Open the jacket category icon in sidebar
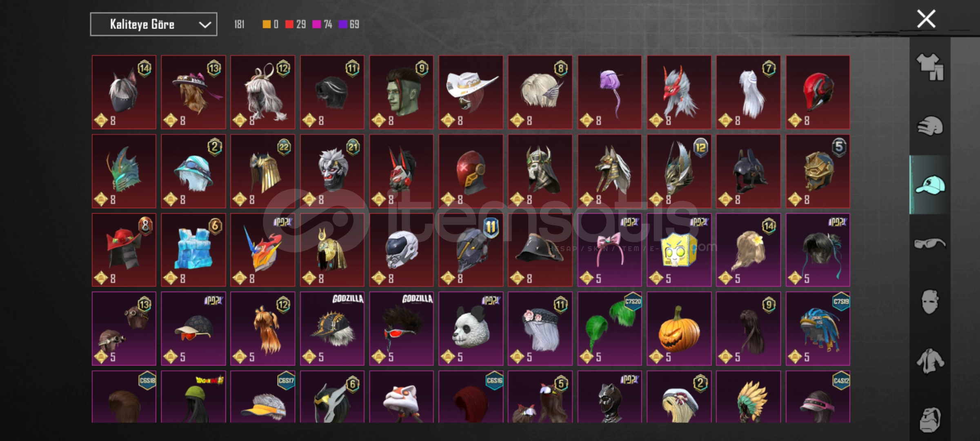The image size is (980, 441). (x=930, y=361)
